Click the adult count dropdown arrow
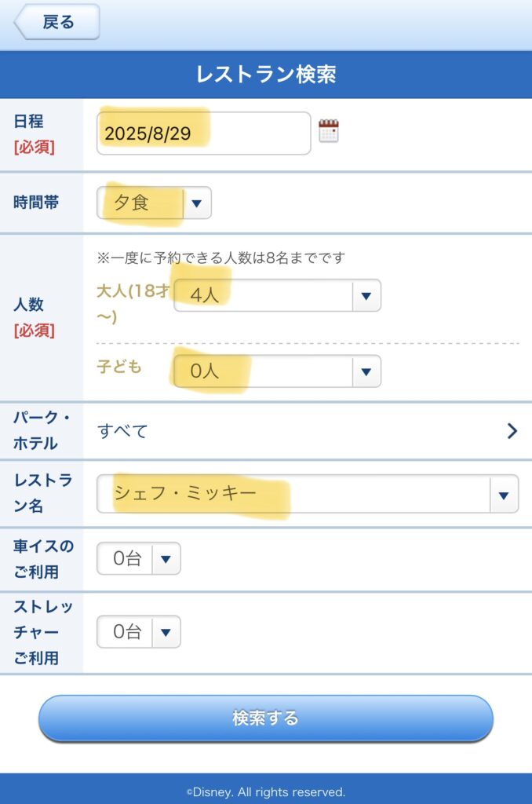Image resolution: width=532 pixels, height=804 pixels. tap(366, 296)
